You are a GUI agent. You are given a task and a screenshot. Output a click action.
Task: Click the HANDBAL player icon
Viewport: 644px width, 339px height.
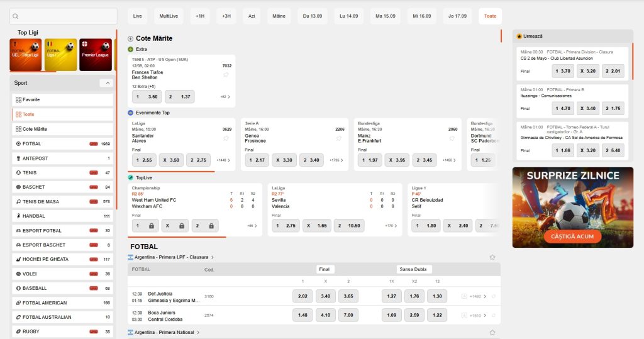coord(18,216)
